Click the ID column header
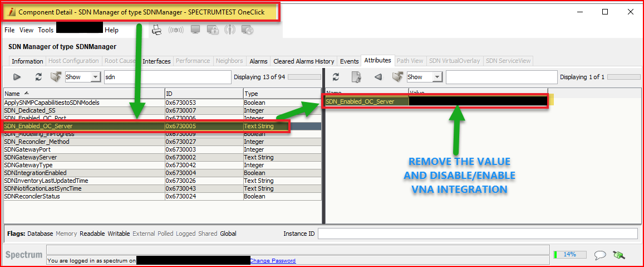 (204, 94)
